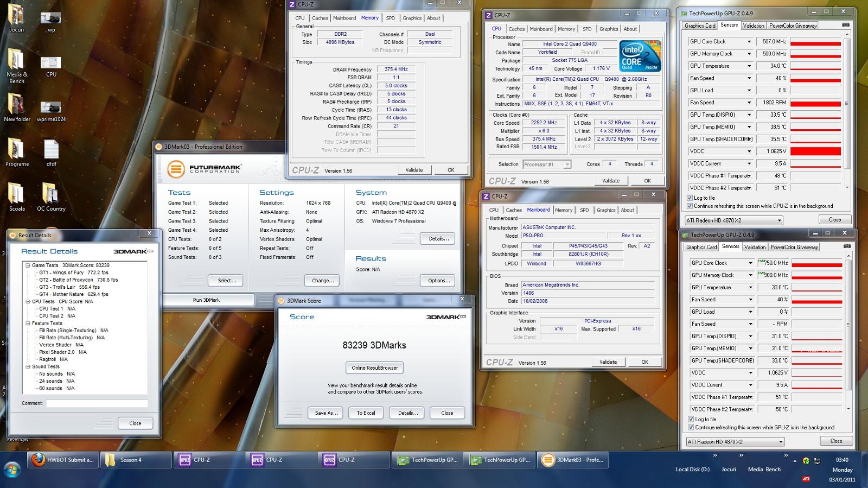Click Select tests button in 3DMark03
The image size is (868, 488).
pos(227,281)
